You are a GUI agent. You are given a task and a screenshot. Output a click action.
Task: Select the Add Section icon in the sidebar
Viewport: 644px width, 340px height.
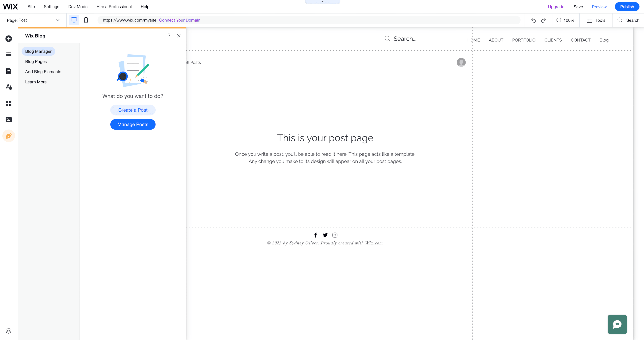click(9, 55)
